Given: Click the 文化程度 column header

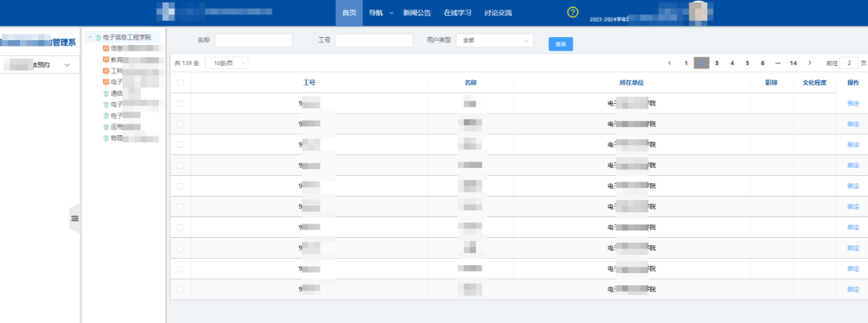Looking at the screenshot, I should tap(814, 83).
